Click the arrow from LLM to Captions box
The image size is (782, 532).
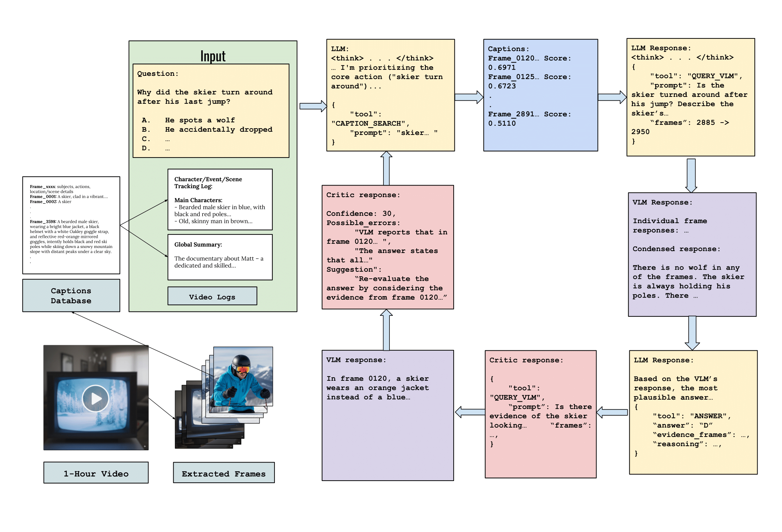coord(469,97)
